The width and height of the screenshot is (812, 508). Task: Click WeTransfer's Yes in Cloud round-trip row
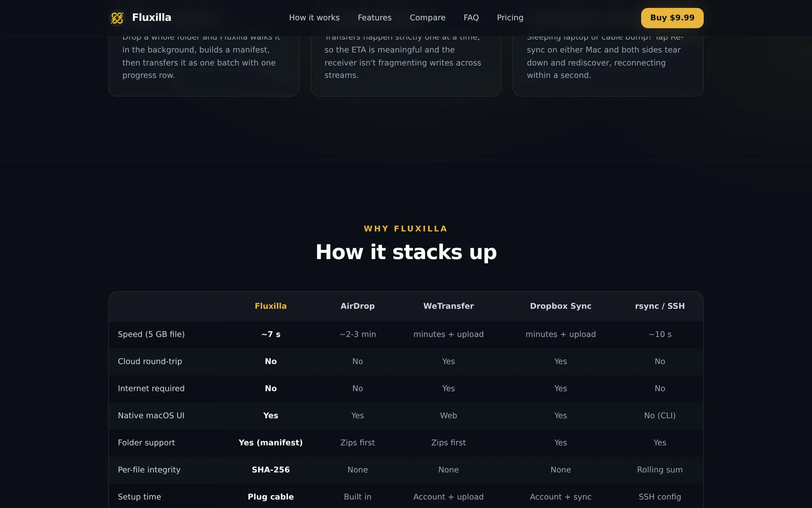coord(448,361)
